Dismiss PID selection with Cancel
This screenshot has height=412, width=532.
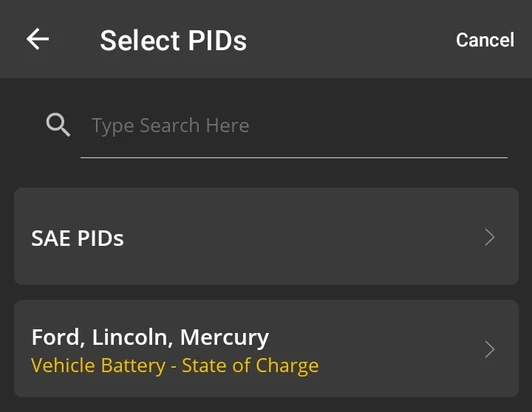(485, 40)
